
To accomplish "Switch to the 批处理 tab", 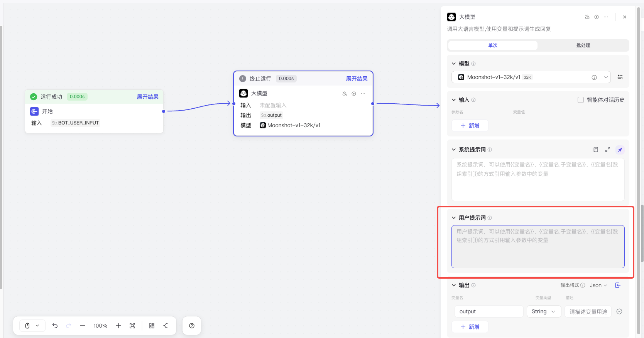I will [583, 45].
